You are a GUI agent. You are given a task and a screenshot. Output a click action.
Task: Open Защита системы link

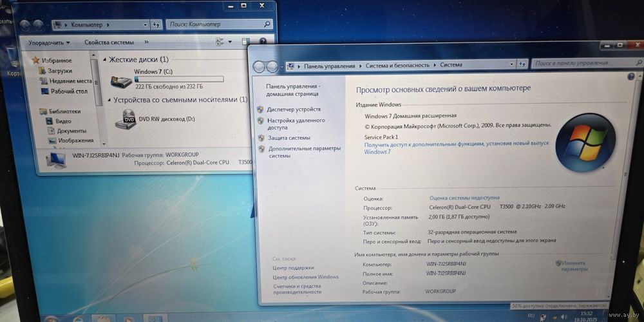(x=289, y=138)
